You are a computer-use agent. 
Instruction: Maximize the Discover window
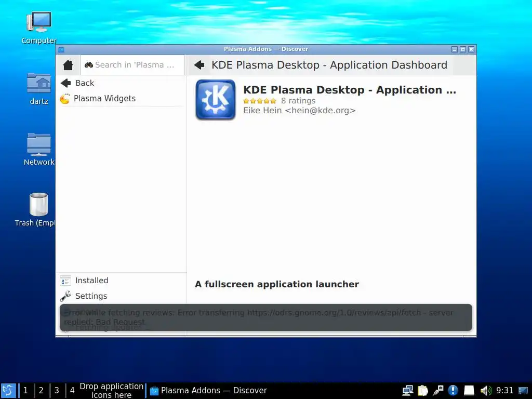tap(463, 49)
